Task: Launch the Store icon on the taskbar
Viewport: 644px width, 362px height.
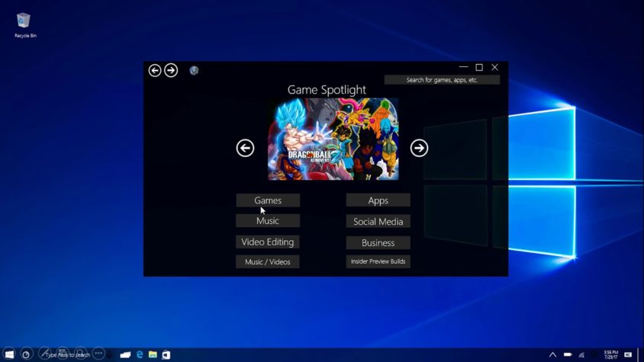Action: tap(166, 354)
